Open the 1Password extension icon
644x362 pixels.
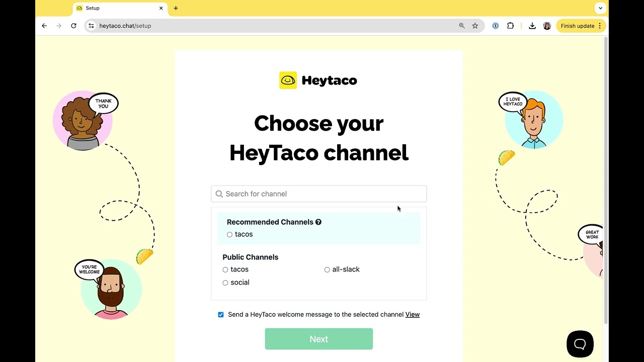tap(496, 26)
